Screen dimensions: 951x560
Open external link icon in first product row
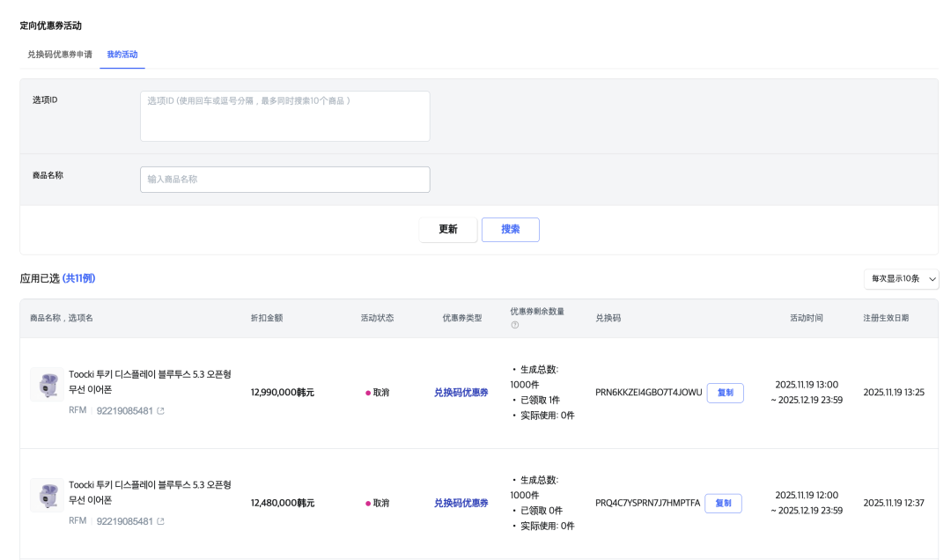tap(160, 410)
